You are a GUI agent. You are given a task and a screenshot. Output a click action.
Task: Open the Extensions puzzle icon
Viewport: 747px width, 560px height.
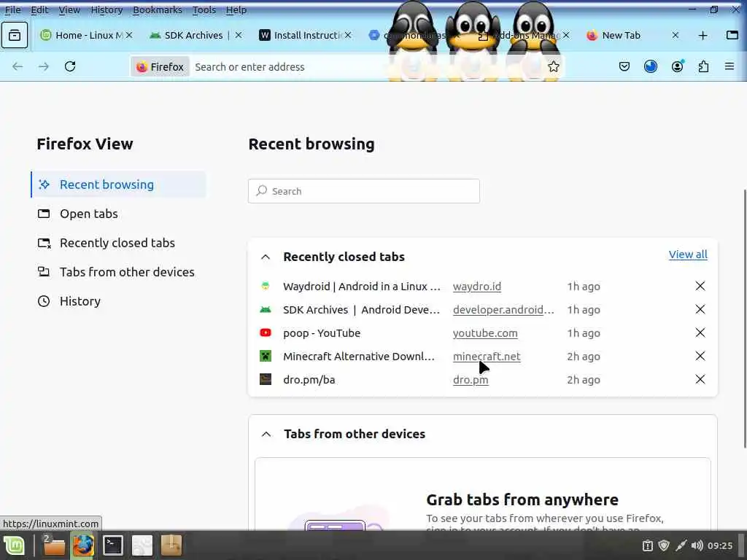pos(703,66)
